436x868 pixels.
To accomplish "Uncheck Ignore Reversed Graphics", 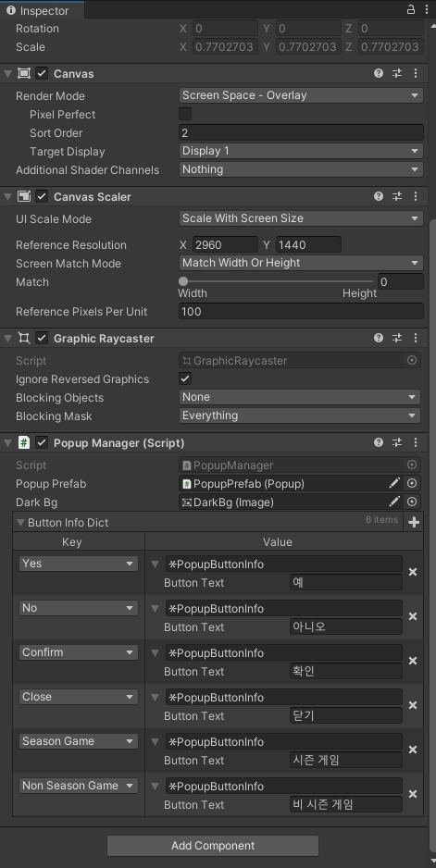I will (x=185, y=378).
